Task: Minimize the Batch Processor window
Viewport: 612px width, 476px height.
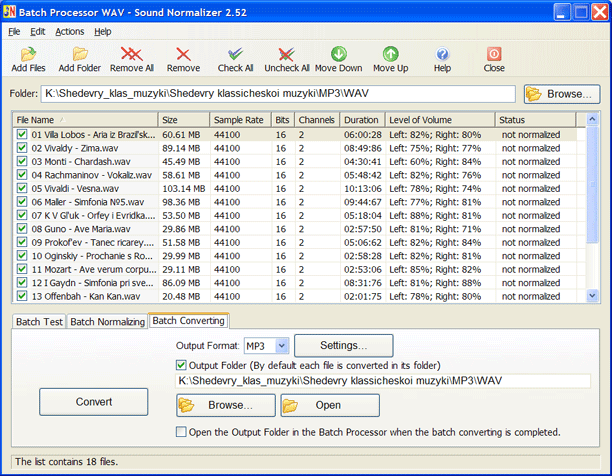Action: (x=561, y=12)
